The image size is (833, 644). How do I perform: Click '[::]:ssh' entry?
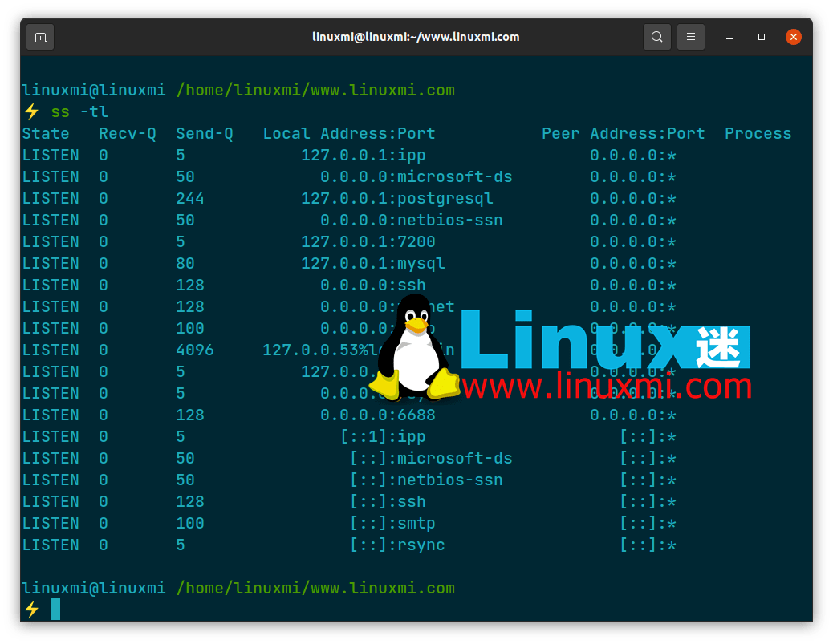point(388,502)
